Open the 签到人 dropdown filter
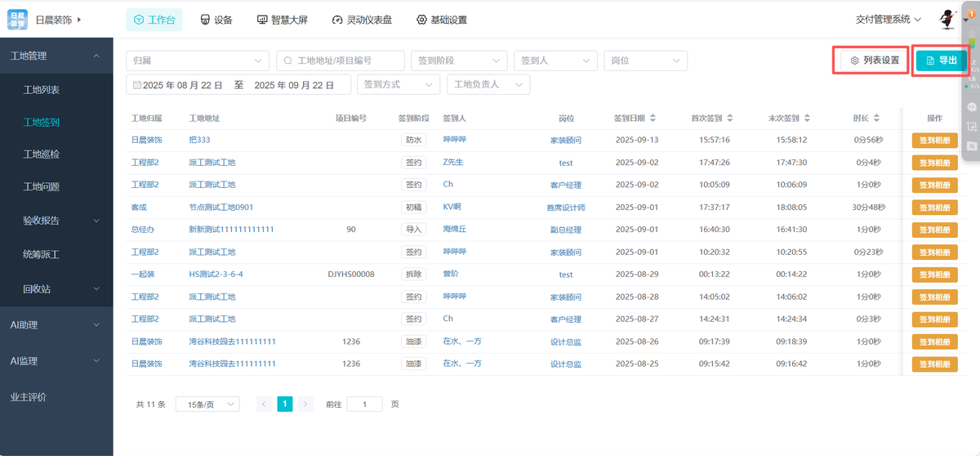This screenshot has width=980, height=456. click(555, 60)
